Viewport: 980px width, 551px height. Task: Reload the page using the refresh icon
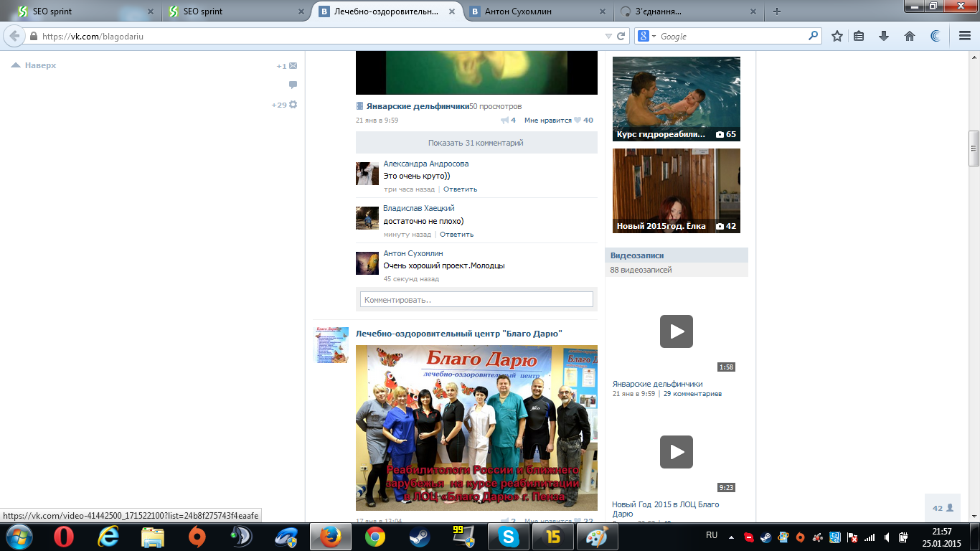pyautogui.click(x=621, y=36)
